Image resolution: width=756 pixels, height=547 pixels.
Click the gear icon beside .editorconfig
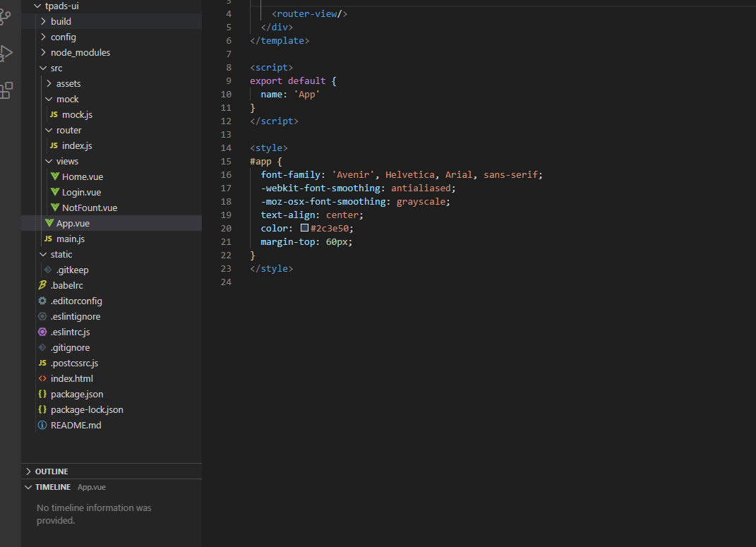[42, 301]
